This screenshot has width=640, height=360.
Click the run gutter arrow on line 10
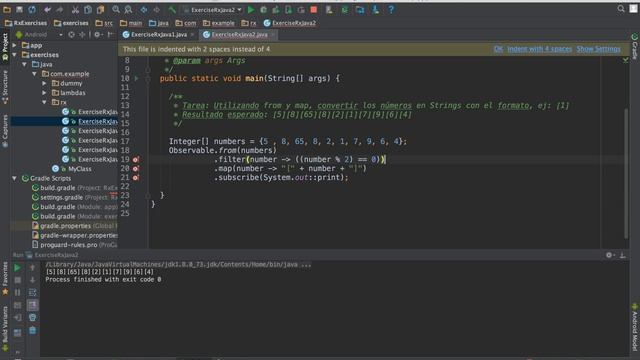pyautogui.click(x=137, y=78)
